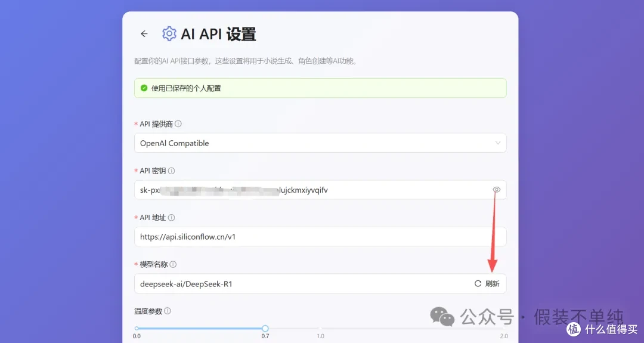
Task: Click the info icon next to API 提供商
Action: pyautogui.click(x=178, y=123)
